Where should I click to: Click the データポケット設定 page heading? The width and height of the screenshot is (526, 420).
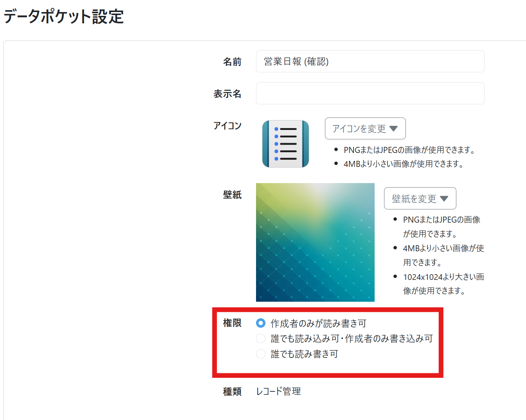(64, 17)
